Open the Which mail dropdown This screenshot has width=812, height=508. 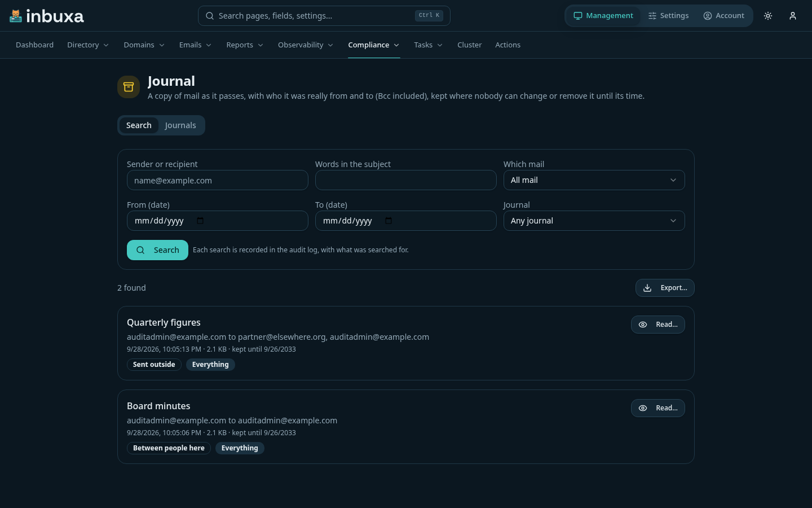click(x=594, y=180)
